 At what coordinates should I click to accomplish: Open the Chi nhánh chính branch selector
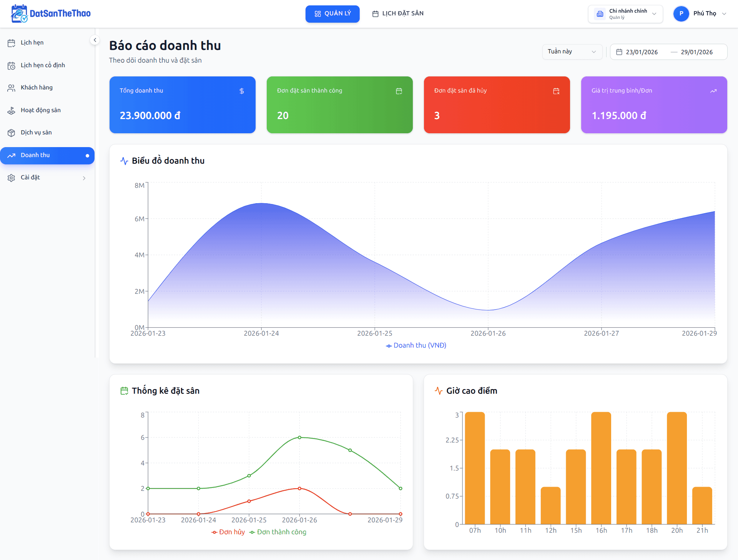click(x=625, y=14)
